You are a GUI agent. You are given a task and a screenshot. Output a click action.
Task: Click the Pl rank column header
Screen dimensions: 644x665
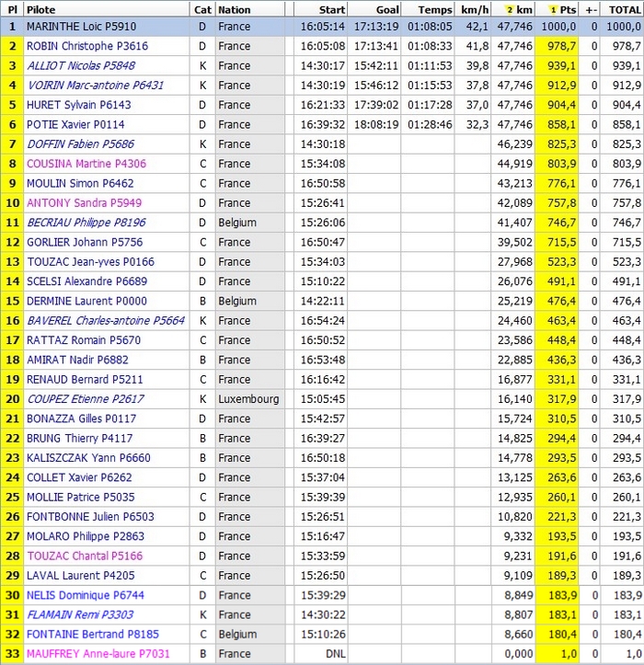coord(12,9)
